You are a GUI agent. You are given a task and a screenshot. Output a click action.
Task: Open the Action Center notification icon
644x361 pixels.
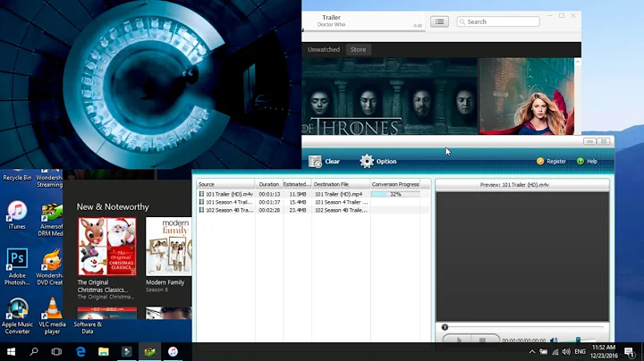pos(629,351)
